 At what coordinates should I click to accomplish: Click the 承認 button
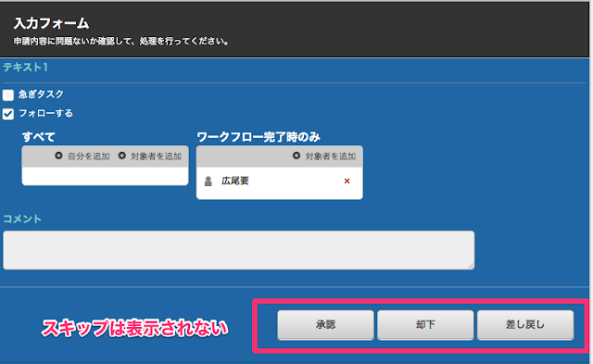(x=325, y=325)
